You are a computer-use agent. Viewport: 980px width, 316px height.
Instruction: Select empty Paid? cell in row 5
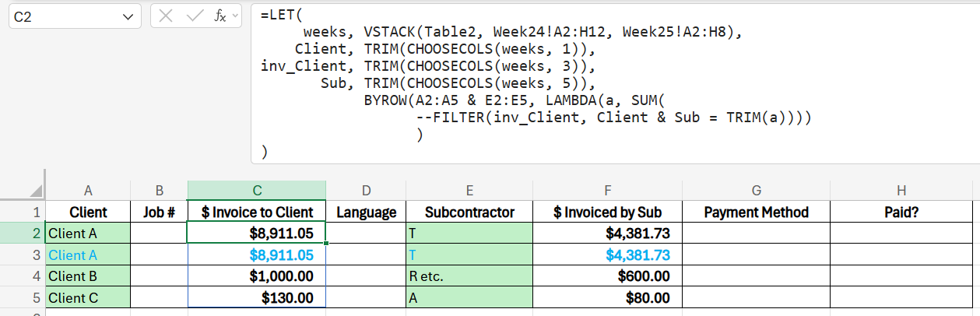[x=901, y=297]
